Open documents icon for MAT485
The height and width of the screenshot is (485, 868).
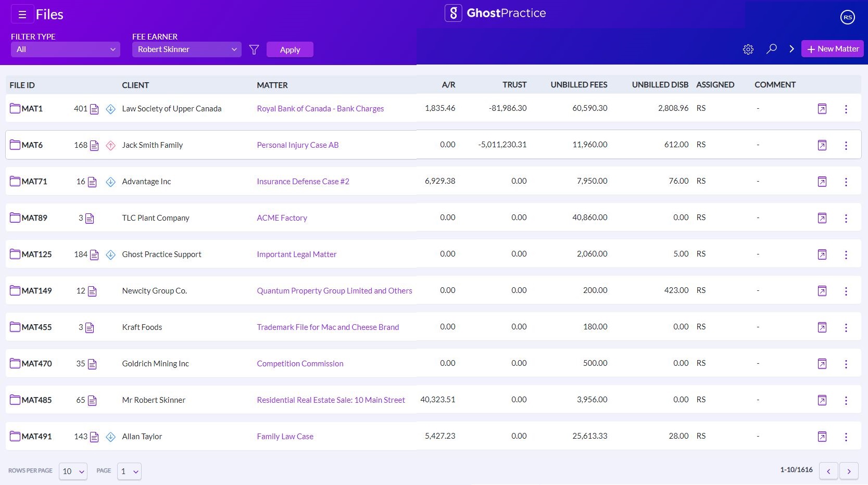pyautogui.click(x=92, y=400)
